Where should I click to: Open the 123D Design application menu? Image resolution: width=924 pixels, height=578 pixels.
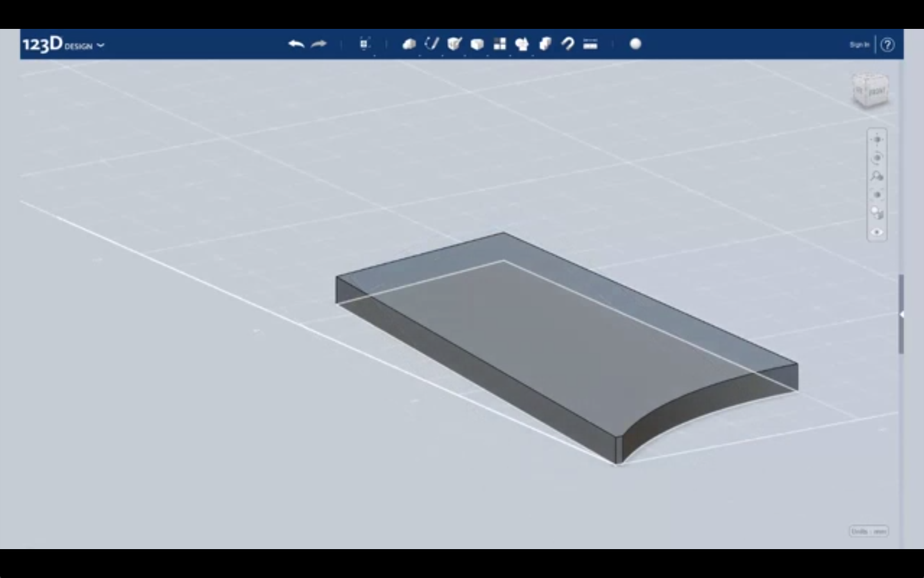(64, 44)
